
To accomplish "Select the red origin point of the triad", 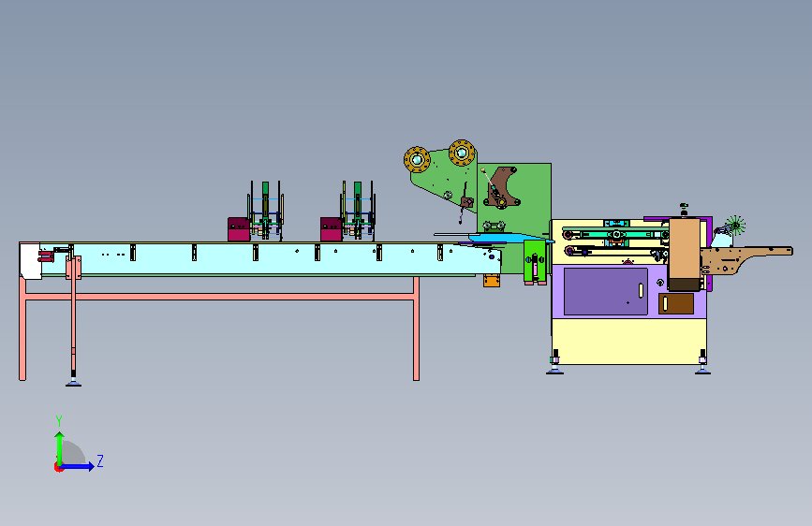I will pyautogui.click(x=58, y=467).
